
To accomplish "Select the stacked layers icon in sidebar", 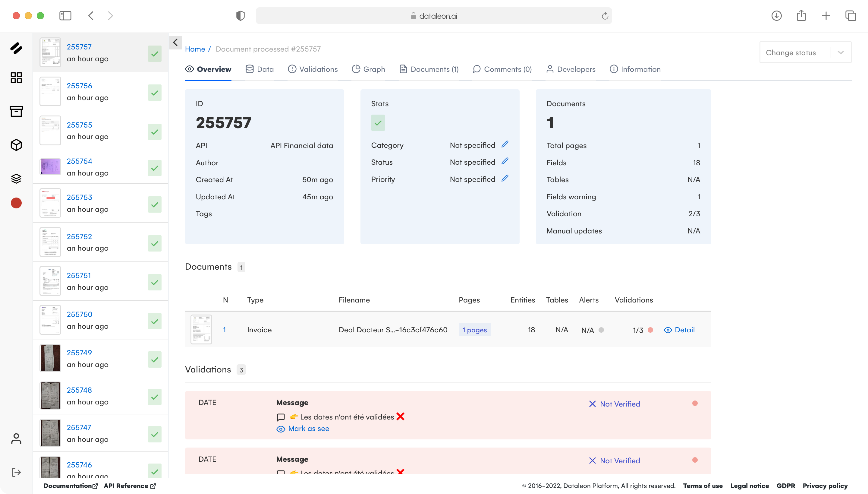I will click(x=16, y=179).
